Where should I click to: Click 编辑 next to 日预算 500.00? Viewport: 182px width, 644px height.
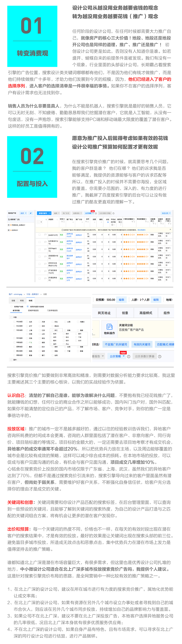click(121, 300)
